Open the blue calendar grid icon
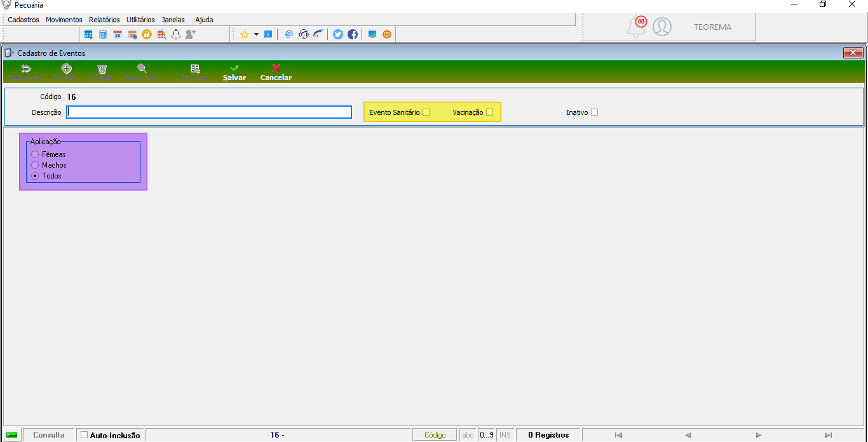The image size is (868, 442). pyautogui.click(x=88, y=34)
